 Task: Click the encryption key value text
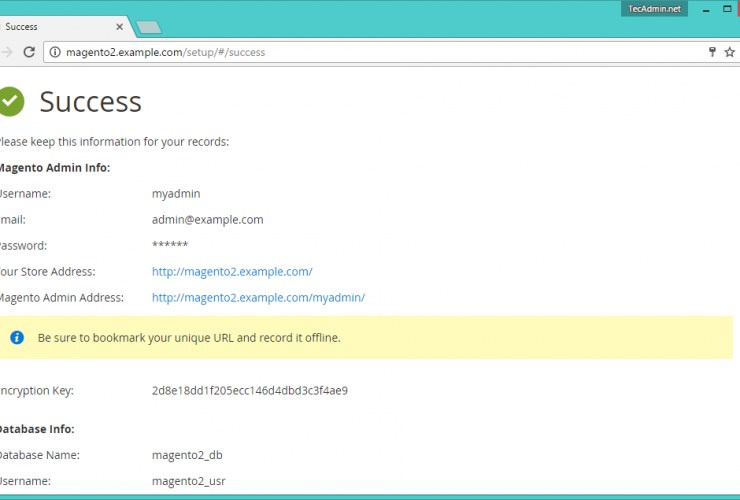(249, 391)
